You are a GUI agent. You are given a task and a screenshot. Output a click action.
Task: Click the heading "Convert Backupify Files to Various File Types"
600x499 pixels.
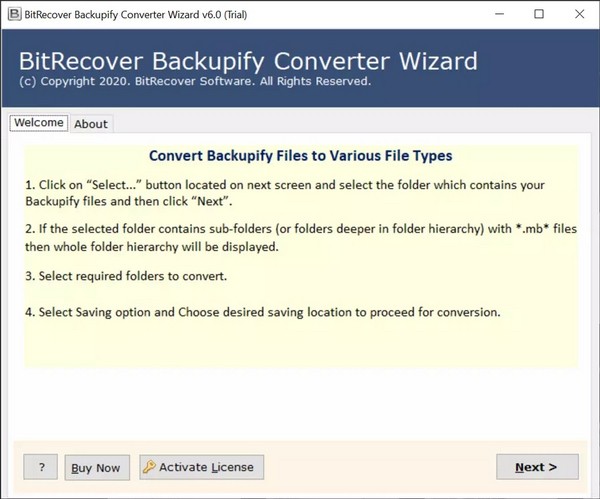pos(300,156)
